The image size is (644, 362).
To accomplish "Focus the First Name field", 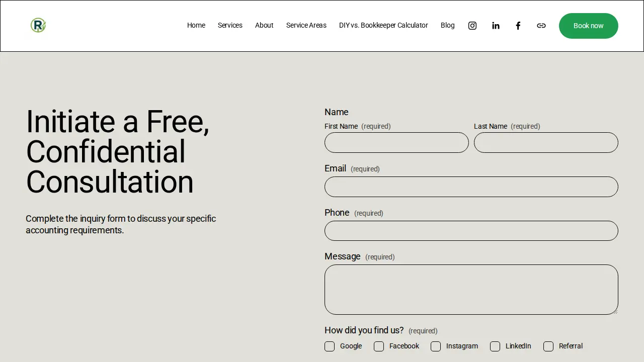I will click(396, 143).
